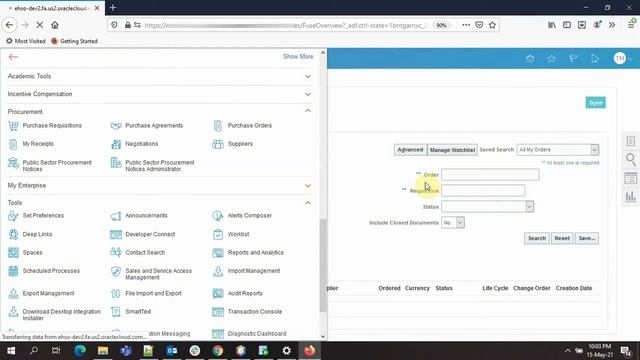Viewport: 640px width, 360px height.
Task: Click Life Cycle column header
Action: [495, 288]
